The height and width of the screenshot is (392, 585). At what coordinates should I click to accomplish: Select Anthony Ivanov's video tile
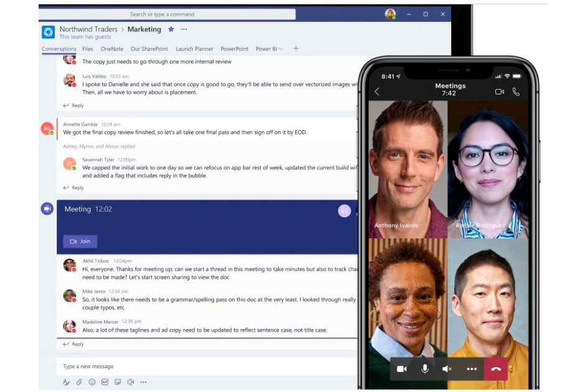pyautogui.click(x=408, y=169)
